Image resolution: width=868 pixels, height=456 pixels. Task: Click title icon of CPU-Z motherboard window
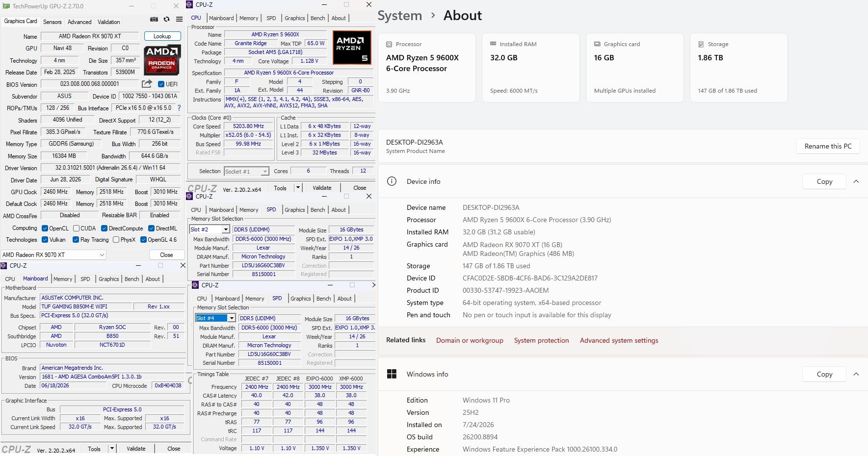(4, 265)
